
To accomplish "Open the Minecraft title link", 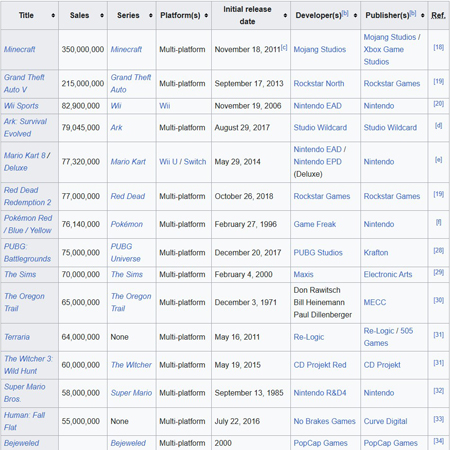I will click(20, 49).
